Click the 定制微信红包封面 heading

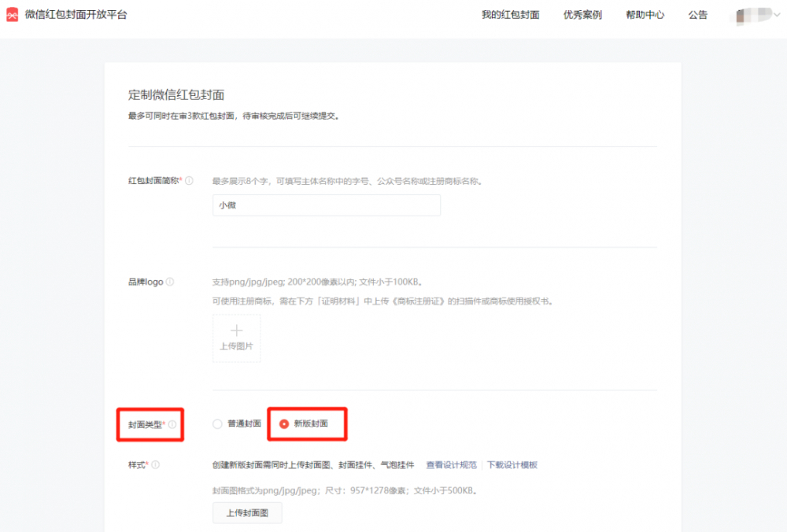tap(176, 94)
